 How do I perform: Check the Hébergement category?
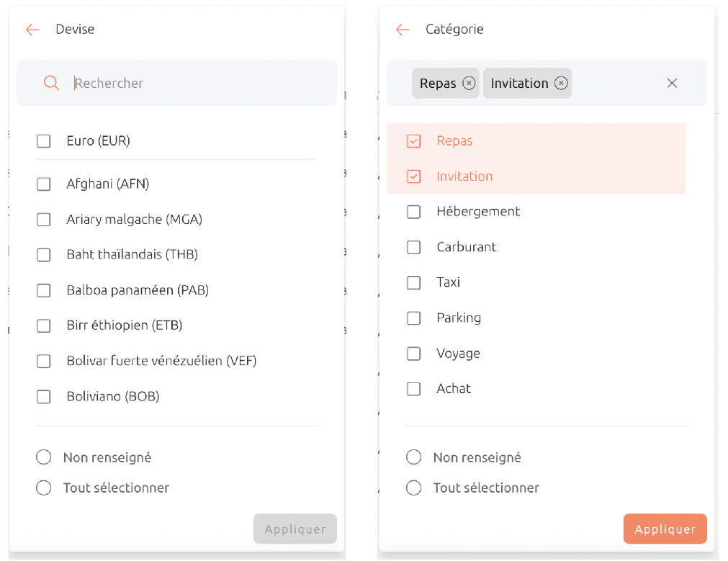pos(413,212)
